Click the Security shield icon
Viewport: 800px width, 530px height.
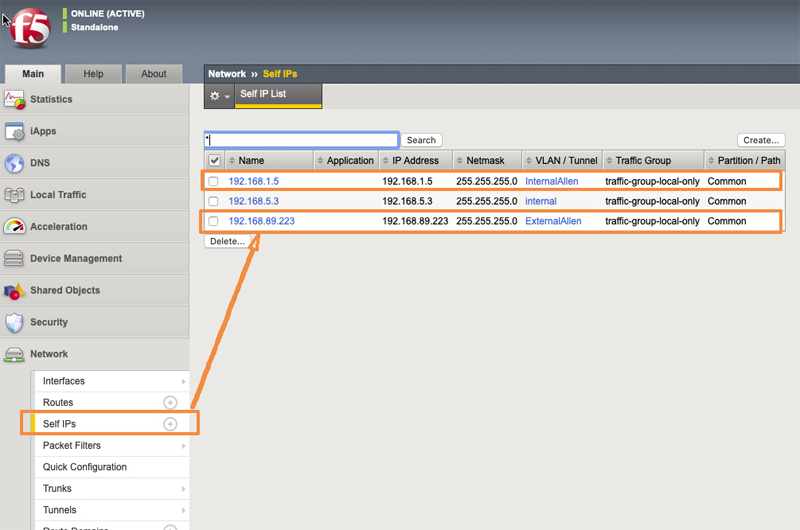pos(14,322)
